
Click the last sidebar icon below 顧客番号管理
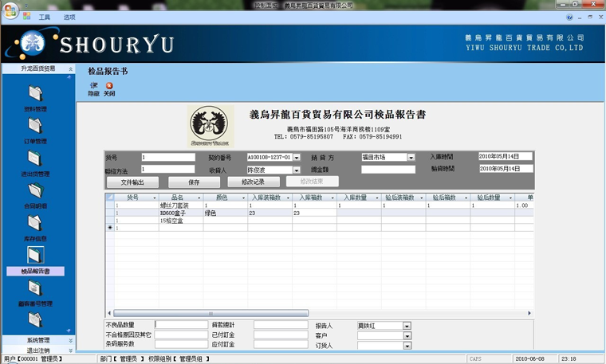tap(36, 319)
